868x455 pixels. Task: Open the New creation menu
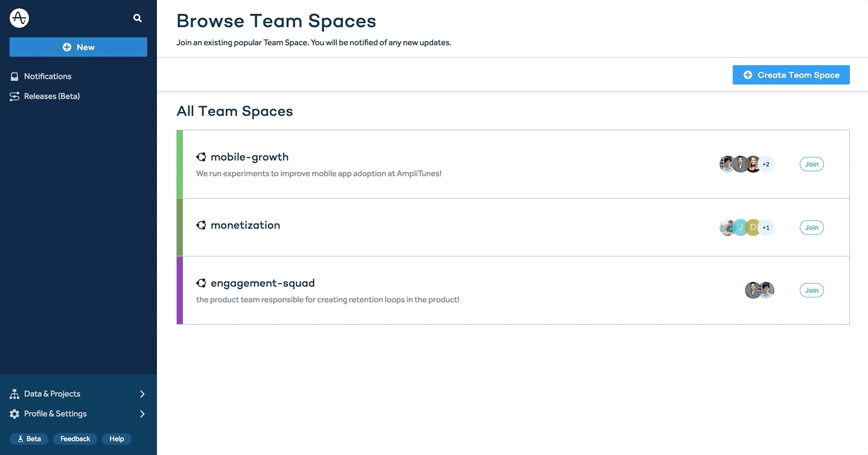point(78,47)
